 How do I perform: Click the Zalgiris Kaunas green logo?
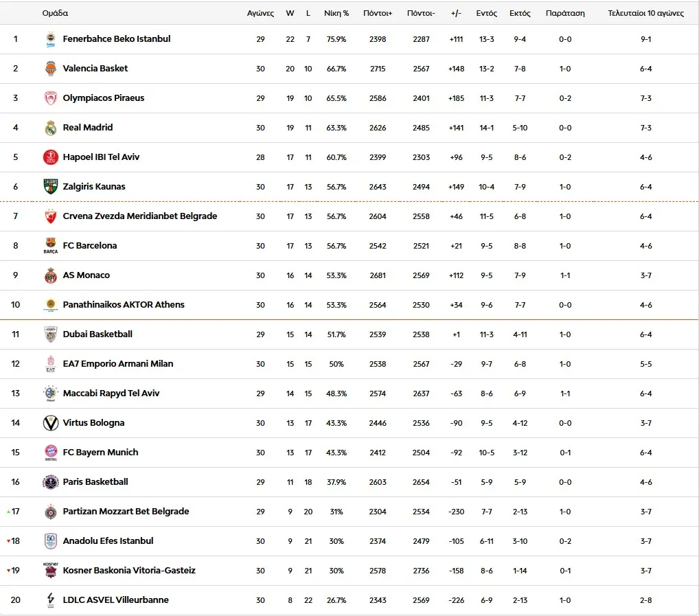[x=51, y=187]
